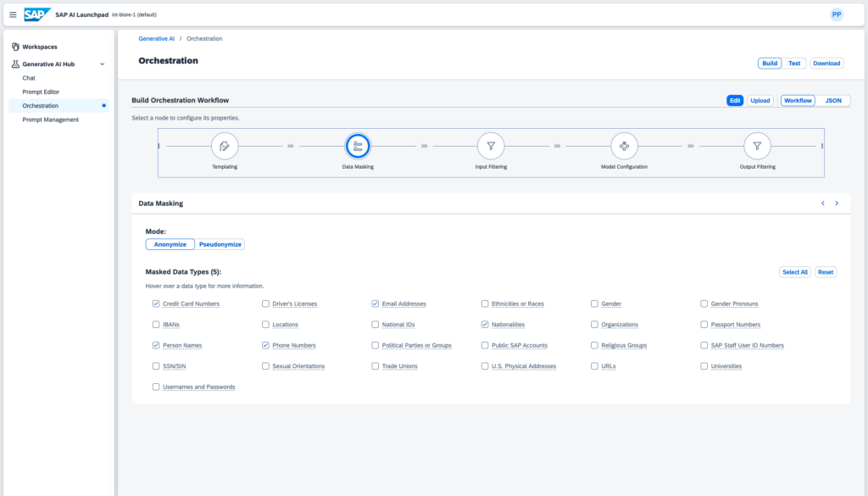Check Political Parties or Groups checkbox
The height and width of the screenshot is (496, 868).
coord(376,345)
